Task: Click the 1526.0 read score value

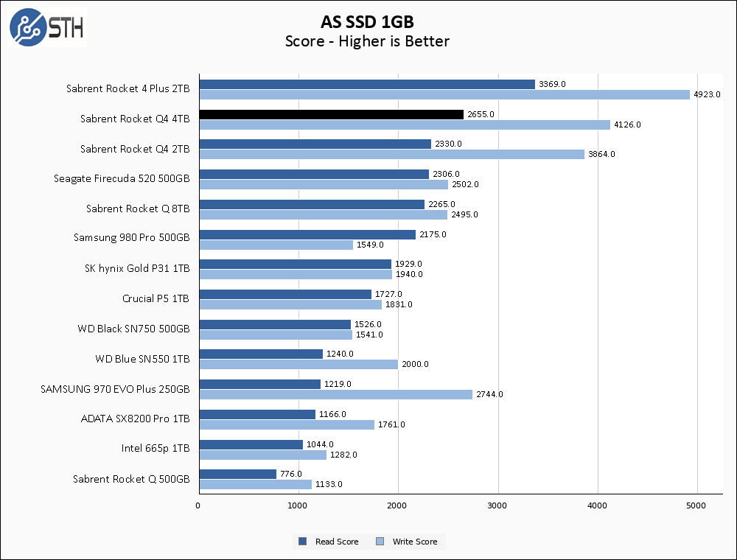Action: (368, 325)
